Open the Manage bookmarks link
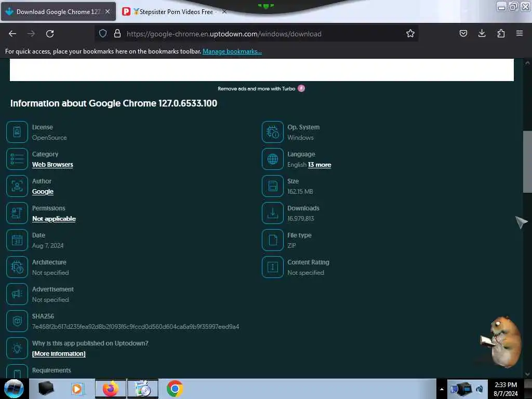Viewport: 532px width, 399px height. (x=232, y=51)
